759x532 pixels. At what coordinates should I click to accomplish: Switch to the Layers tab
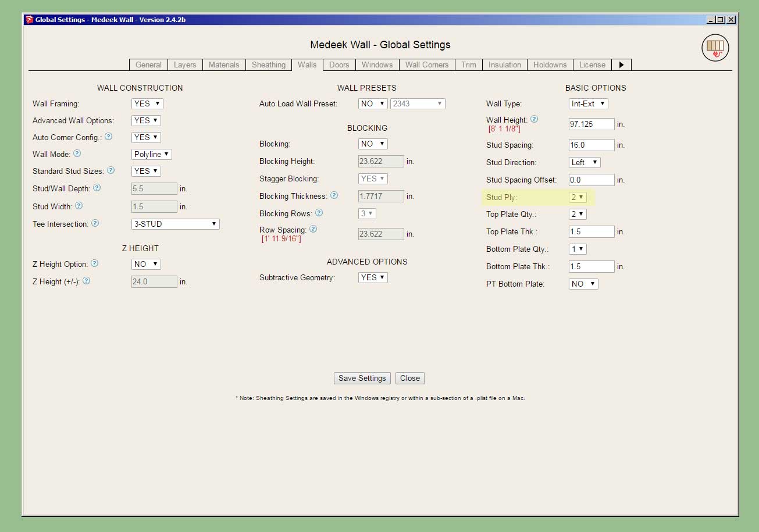[185, 65]
